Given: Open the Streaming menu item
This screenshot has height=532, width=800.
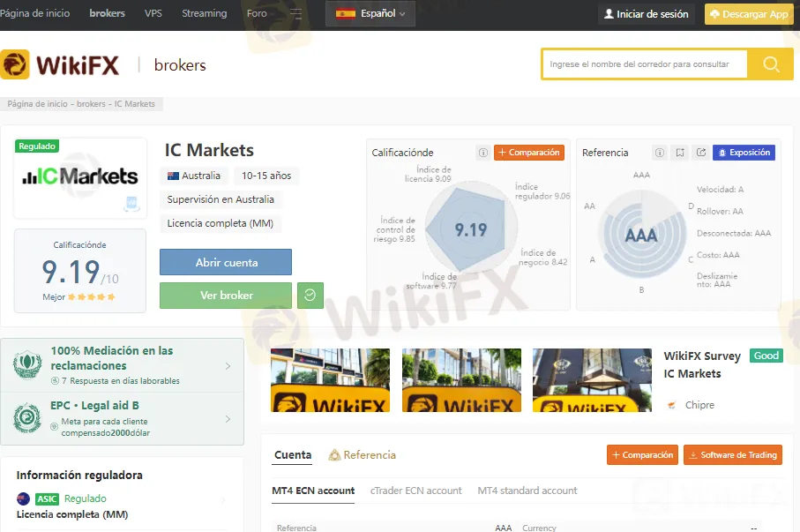Looking at the screenshot, I should [x=204, y=14].
